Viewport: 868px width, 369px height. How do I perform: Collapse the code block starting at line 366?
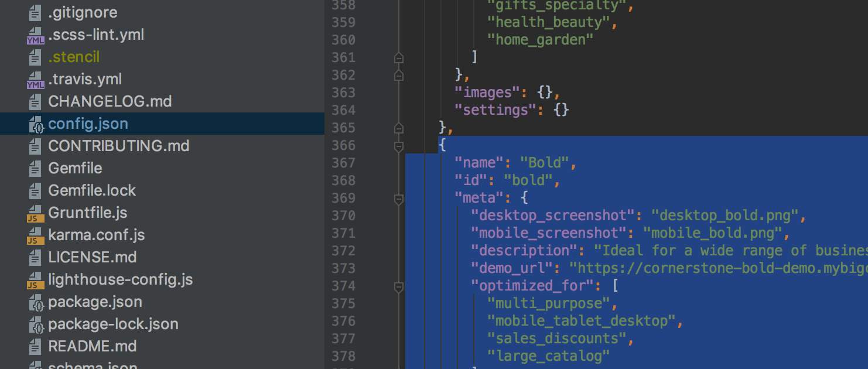click(x=399, y=146)
